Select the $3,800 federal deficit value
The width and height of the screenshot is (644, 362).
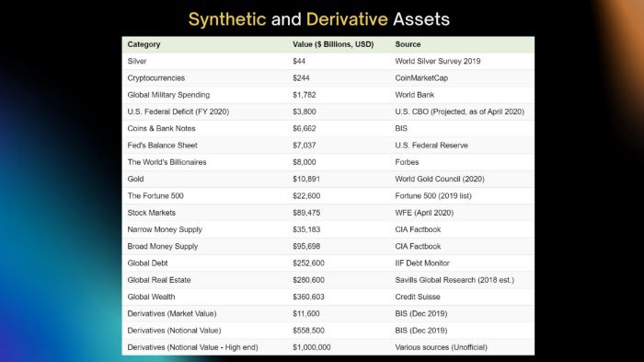coord(305,111)
